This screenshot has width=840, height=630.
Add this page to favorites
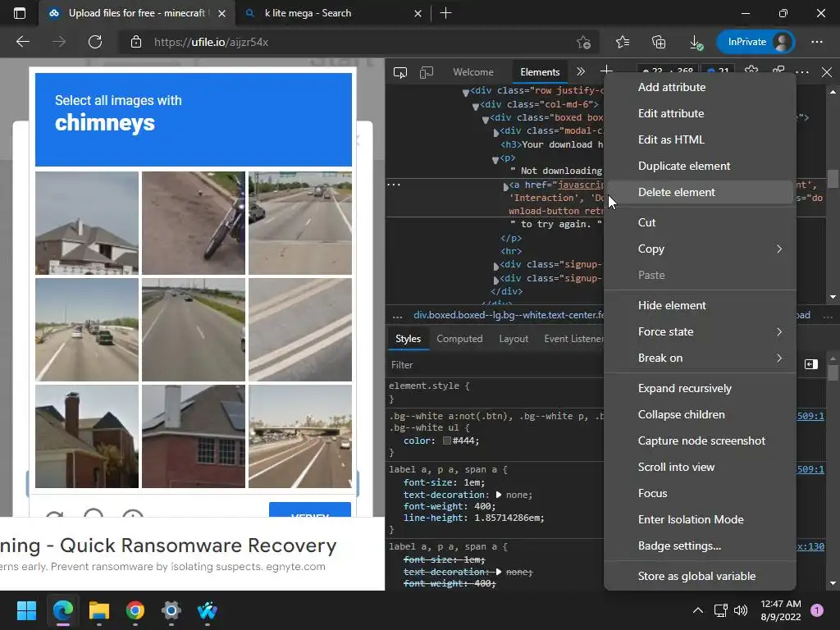pyautogui.click(x=583, y=42)
